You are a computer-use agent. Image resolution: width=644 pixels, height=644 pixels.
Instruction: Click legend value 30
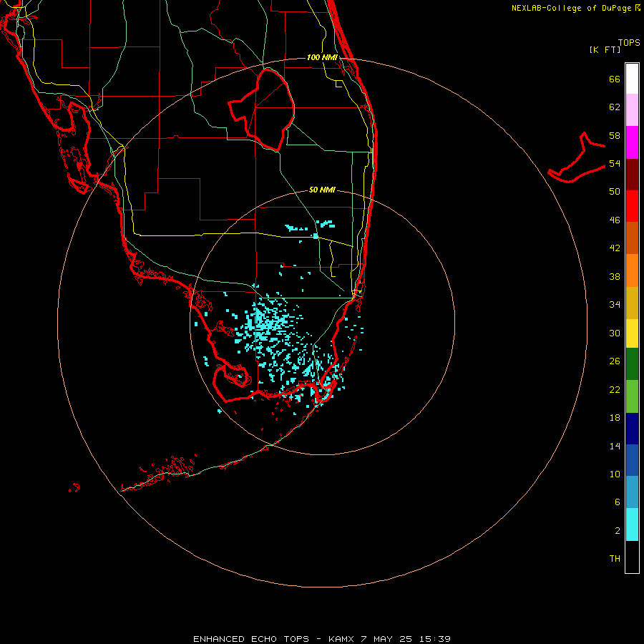tap(615, 333)
